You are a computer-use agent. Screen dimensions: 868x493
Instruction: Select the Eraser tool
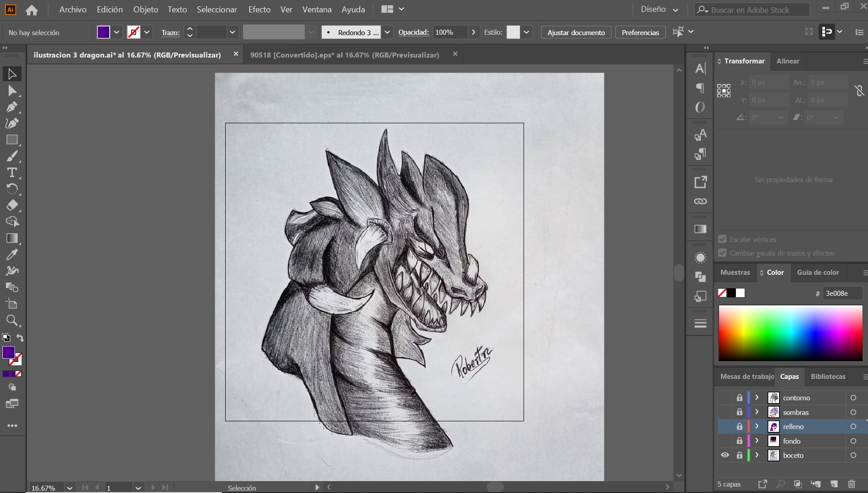(12, 205)
